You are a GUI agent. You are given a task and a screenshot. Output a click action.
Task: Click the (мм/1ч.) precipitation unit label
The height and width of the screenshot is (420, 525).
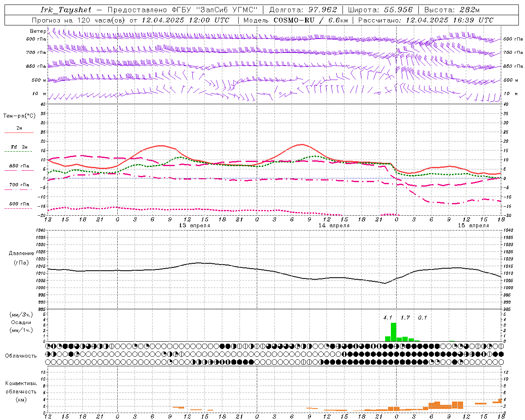[x=21, y=330]
